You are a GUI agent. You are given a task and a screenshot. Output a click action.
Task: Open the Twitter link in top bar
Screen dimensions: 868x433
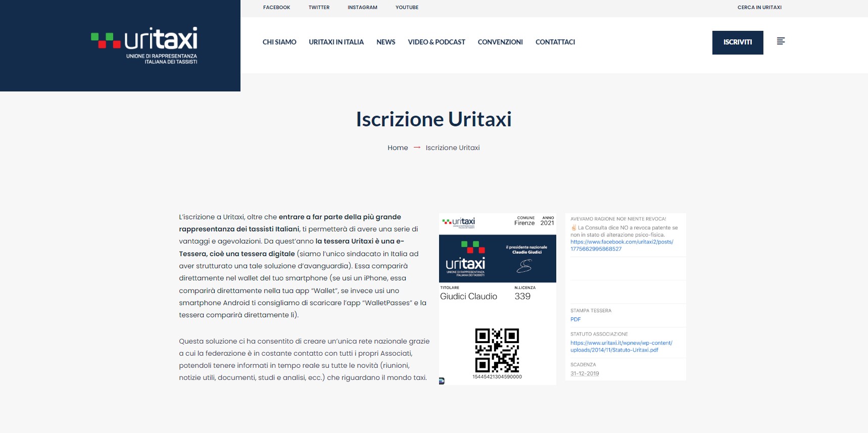click(x=319, y=8)
